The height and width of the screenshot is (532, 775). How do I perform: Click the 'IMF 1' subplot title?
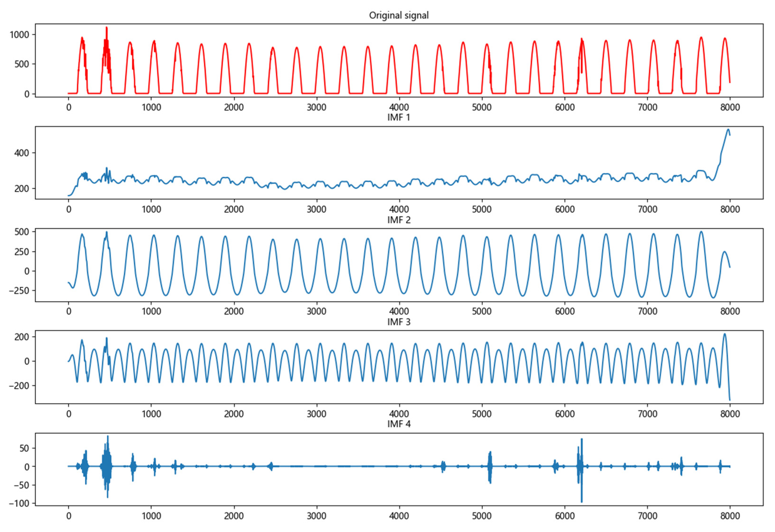[399, 117]
